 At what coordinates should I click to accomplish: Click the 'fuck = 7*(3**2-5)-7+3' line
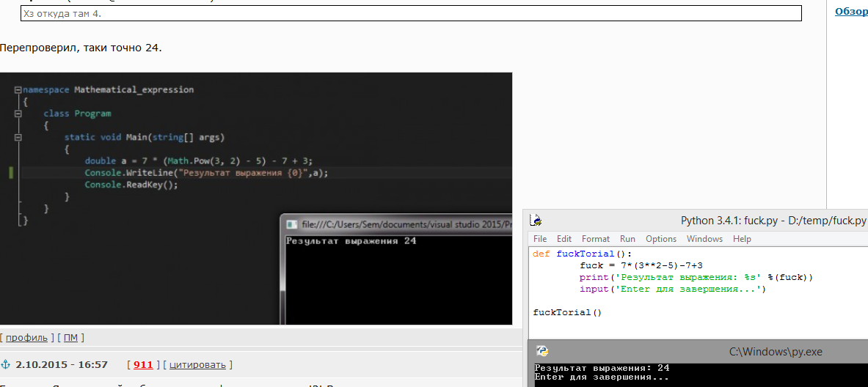pos(641,265)
